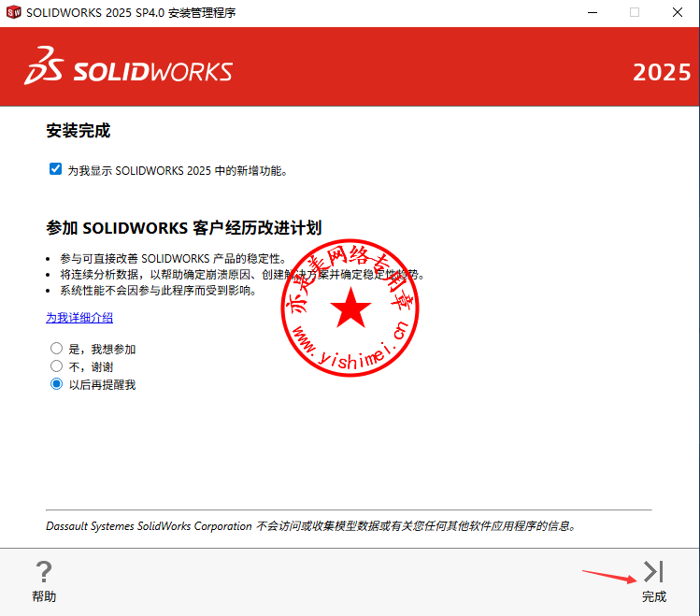Click the 帮助 label at bottom left
This screenshot has height=616, width=700.
click(x=44, y=596)
